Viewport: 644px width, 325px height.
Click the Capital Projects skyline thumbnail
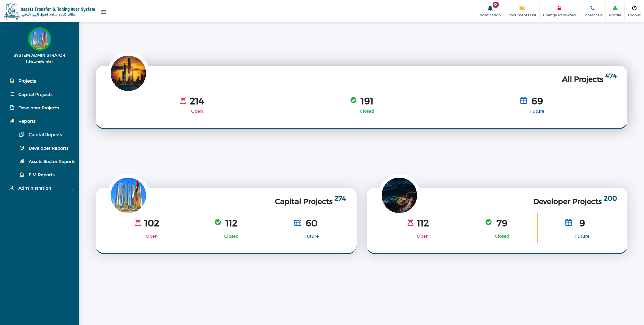(x=128, y=195)
